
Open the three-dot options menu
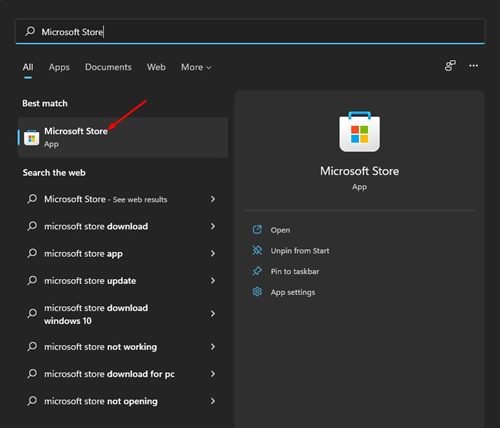(x=473, y=66)
